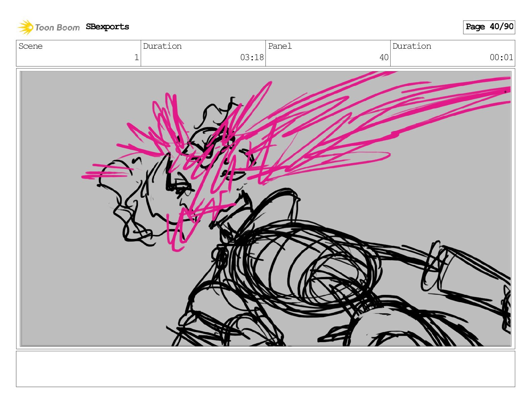Image resolution: width=532 pixels, height=411 pixels.
Task: Click the Toon Boom brand name text
Action: tap(57, 28)
